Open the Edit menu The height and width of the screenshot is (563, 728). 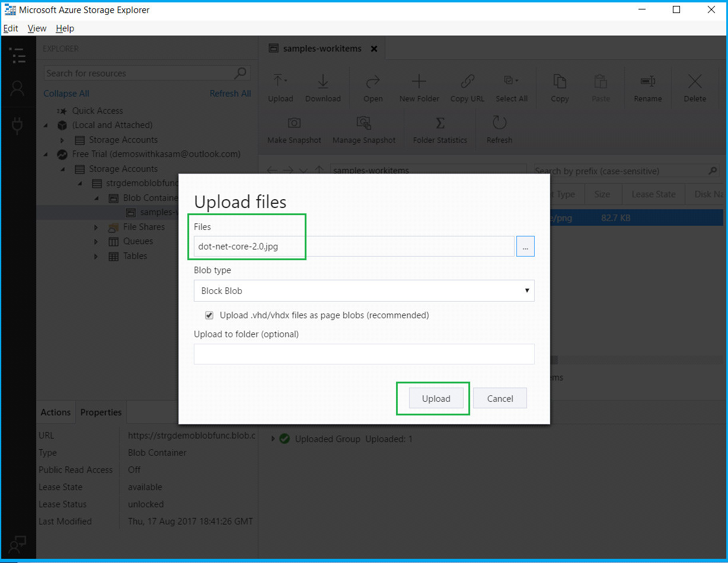click(11, 28)
